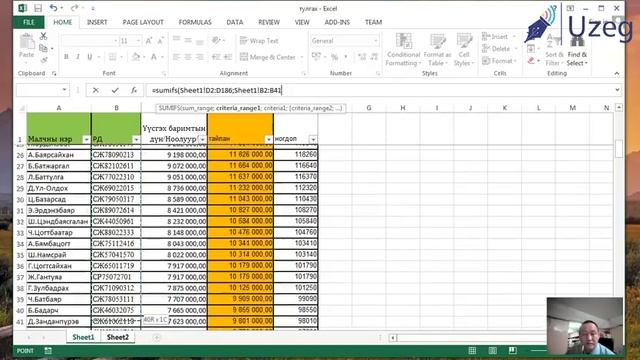Click the Cut scissors icon

click(43, 36)
